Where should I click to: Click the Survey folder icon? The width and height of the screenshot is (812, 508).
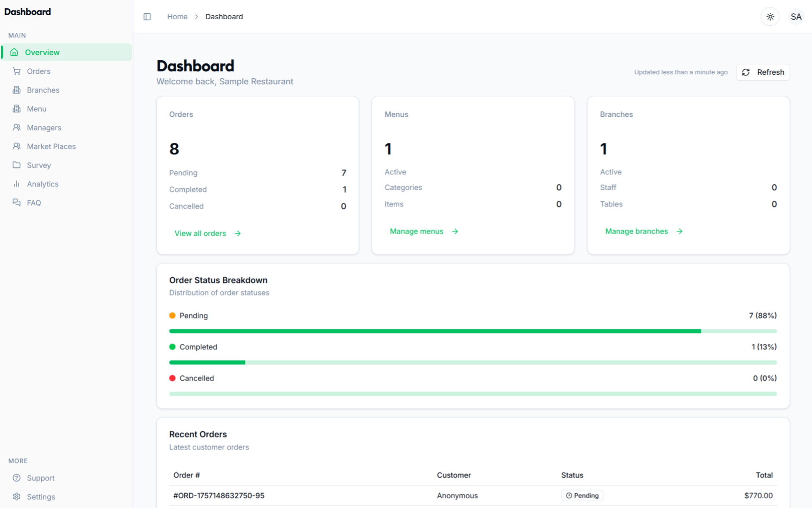[x=17, y=165]
